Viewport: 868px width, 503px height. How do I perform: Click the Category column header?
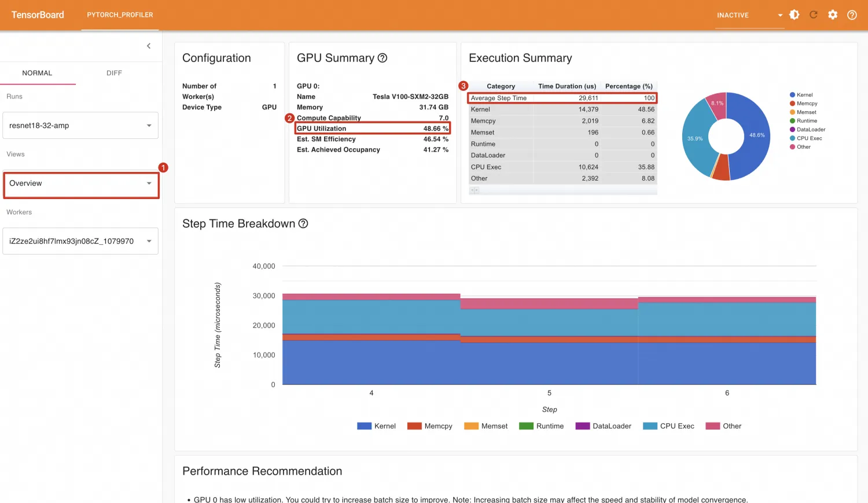point(501,86)
